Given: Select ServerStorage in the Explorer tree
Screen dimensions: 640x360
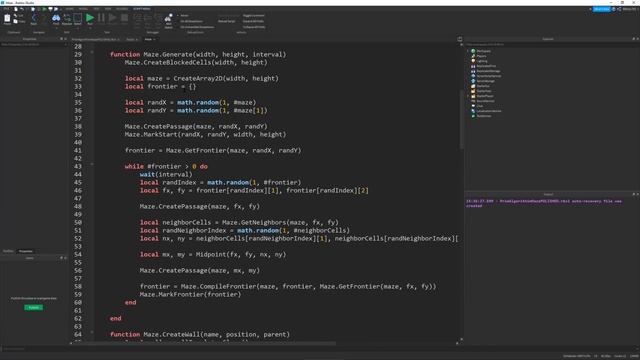Looking at the screenshot, I should pyautogui.click(x=485, y=81).
